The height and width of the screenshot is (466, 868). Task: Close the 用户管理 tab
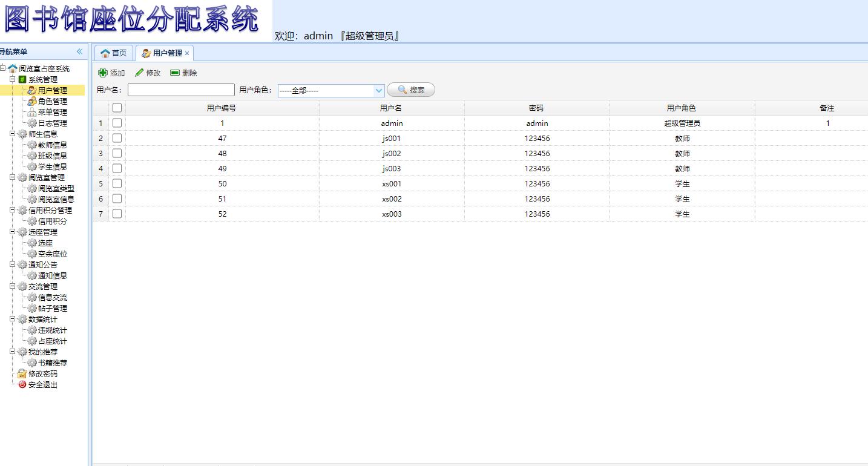coord(186,53)
